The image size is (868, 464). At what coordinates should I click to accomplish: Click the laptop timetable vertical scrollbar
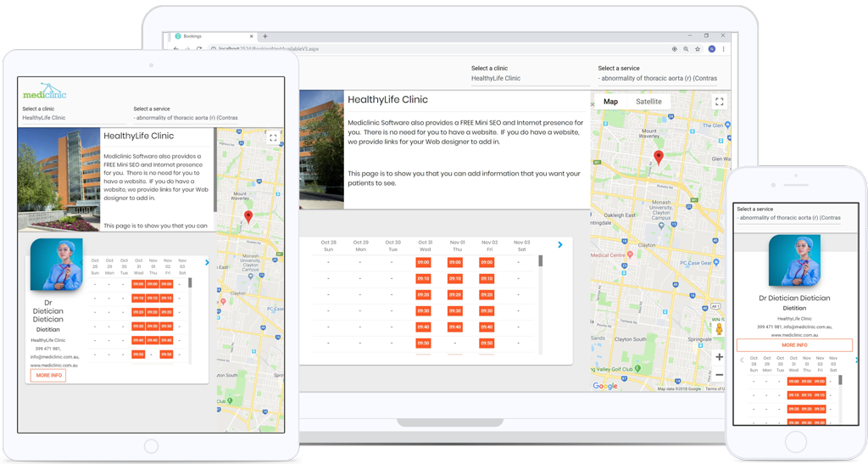click(x=541, y=261)
